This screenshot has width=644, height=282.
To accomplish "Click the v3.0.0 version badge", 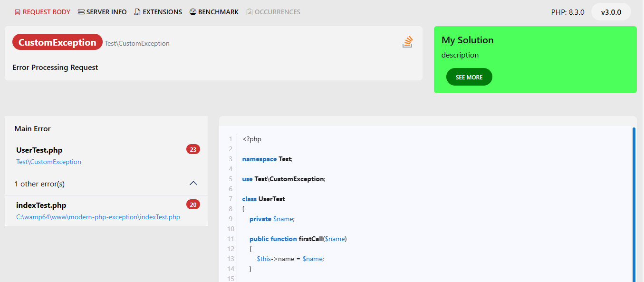I will (611, 12).
